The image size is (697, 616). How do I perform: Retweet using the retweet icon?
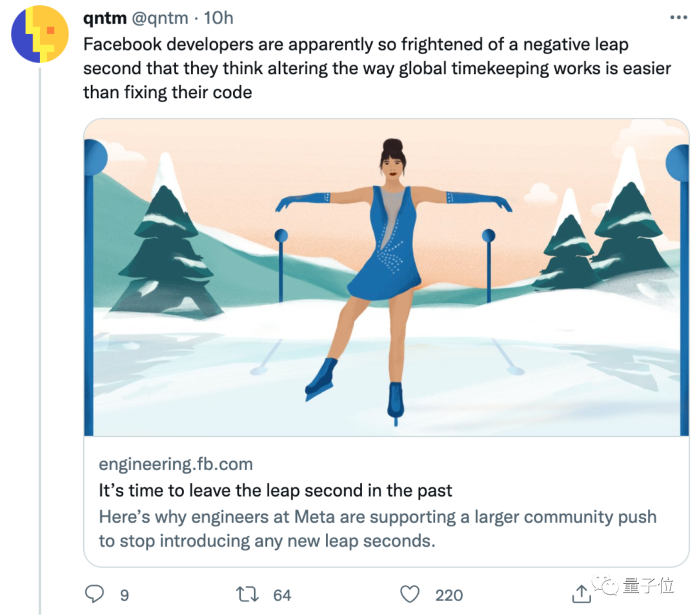click(247, 595)
